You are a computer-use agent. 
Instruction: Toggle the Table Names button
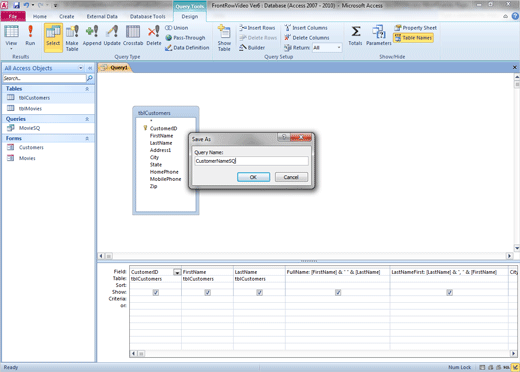[413, 38]
